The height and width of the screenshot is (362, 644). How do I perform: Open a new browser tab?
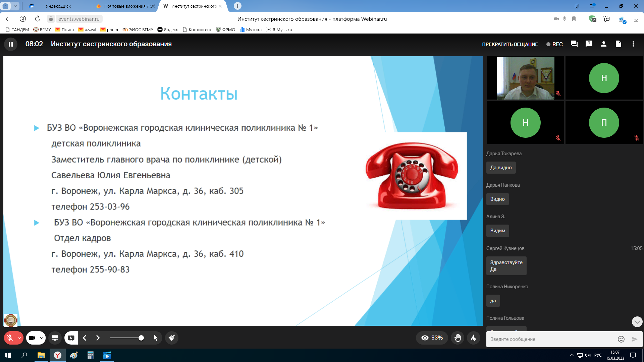point(237,6)
